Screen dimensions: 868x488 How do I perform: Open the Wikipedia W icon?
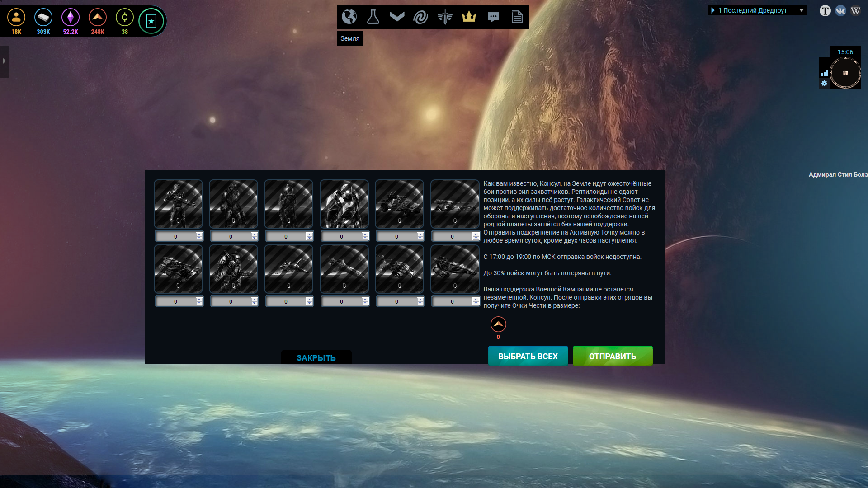tap(855, 11)
